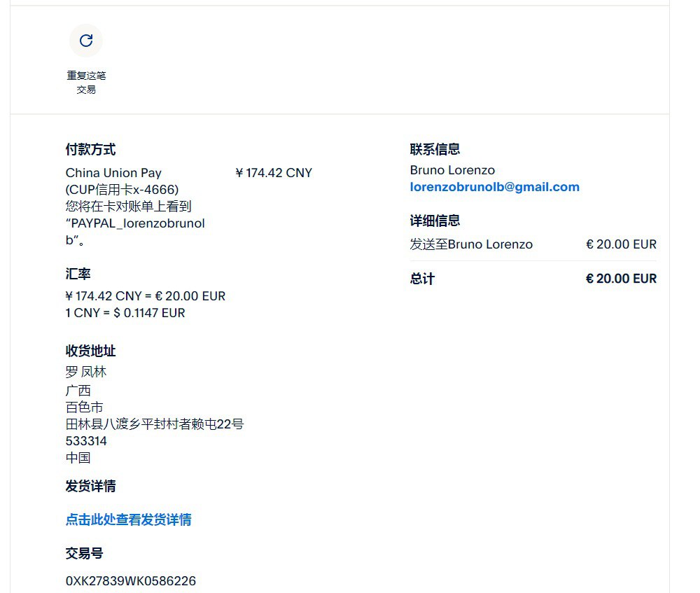Click the ¥174.42 CNY payment amount
This screenshot has width=700, height=593.
click(274, 173)
